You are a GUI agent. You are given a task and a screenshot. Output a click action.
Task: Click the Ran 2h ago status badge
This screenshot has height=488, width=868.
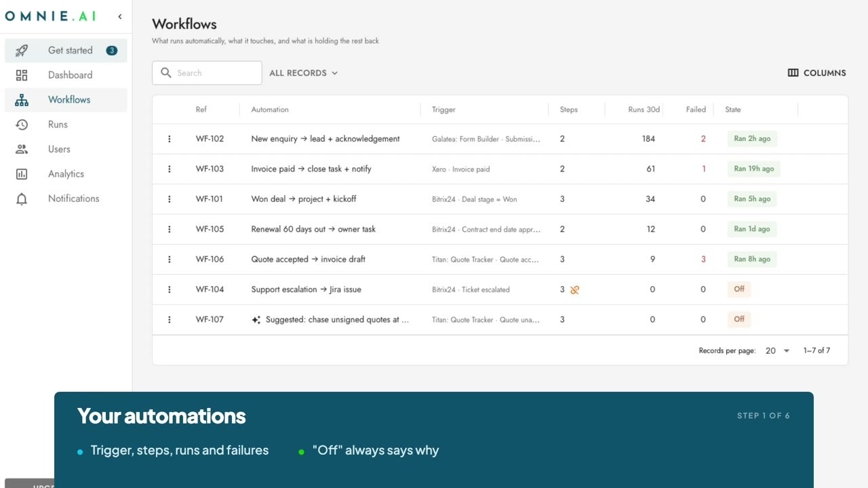click(752, 139)
